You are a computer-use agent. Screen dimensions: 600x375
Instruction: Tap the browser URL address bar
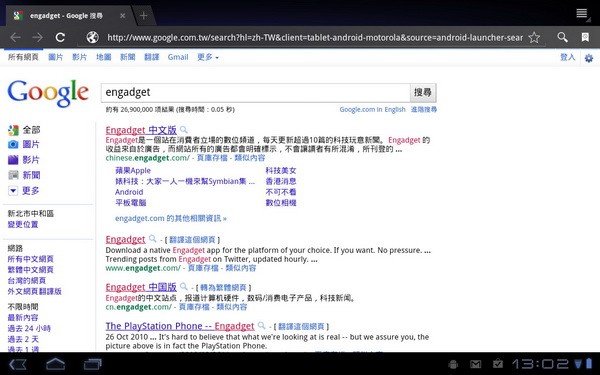pos(314,38)
